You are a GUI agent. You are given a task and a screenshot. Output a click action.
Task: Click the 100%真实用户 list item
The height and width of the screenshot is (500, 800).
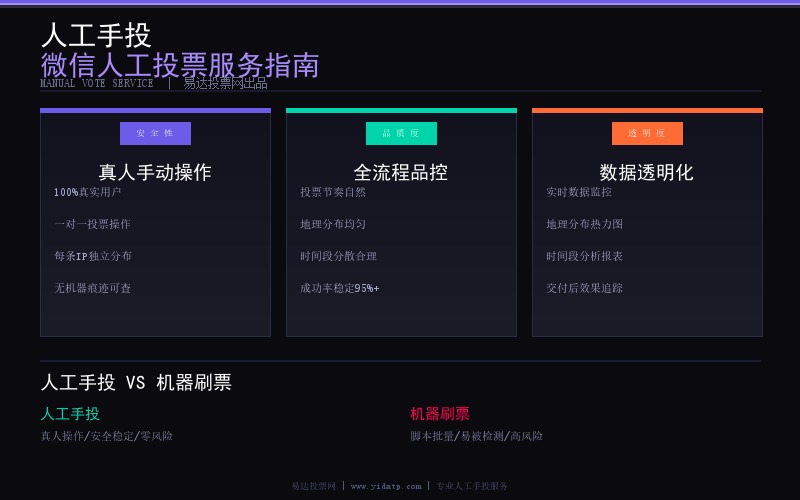88,192
